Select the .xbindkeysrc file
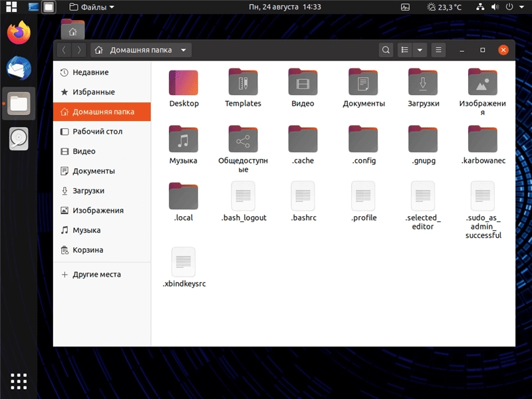This screenshot has width=532, height=399. [184, 262]
